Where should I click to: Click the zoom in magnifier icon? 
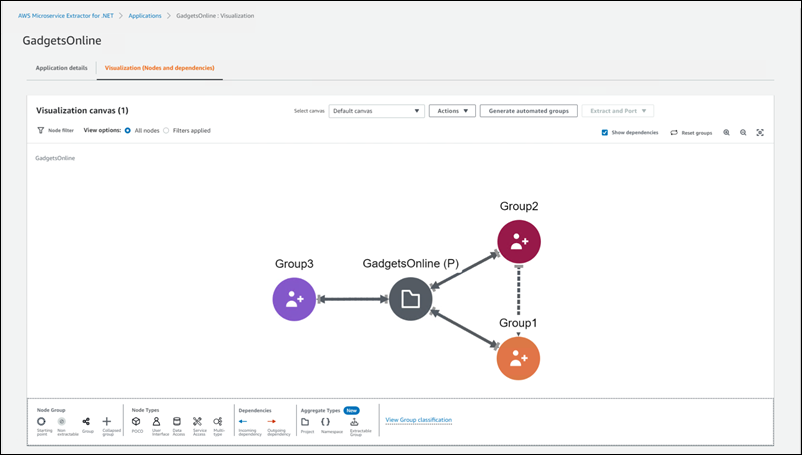pos(726,132)
